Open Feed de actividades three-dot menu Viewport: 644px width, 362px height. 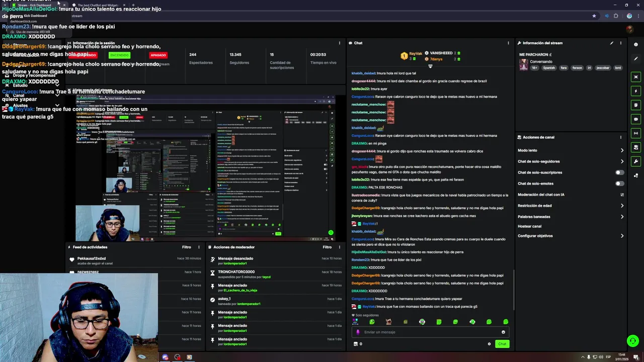point(199,247)
